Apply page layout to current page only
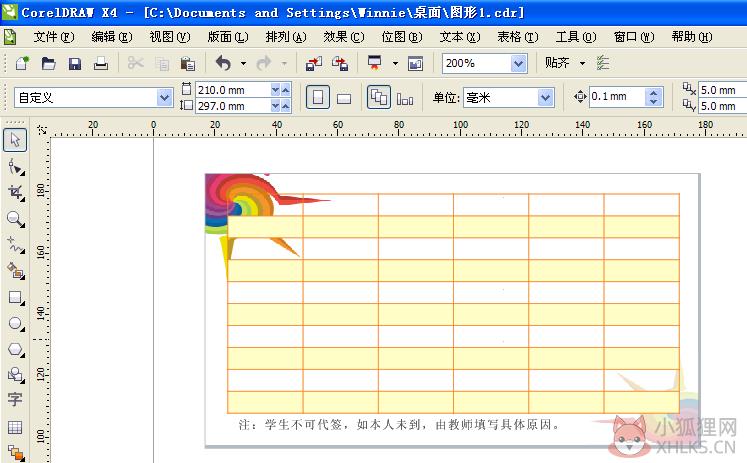 405,99
